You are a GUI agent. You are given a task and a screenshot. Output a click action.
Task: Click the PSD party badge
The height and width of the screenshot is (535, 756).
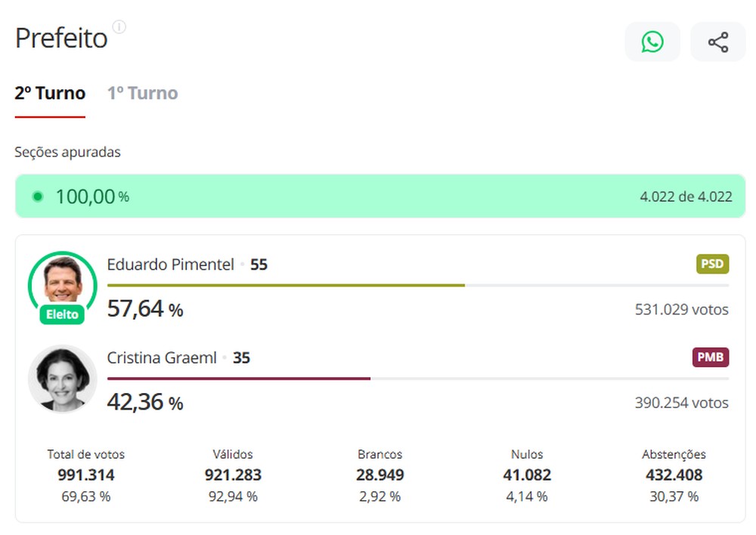click(x=712, y=264)
